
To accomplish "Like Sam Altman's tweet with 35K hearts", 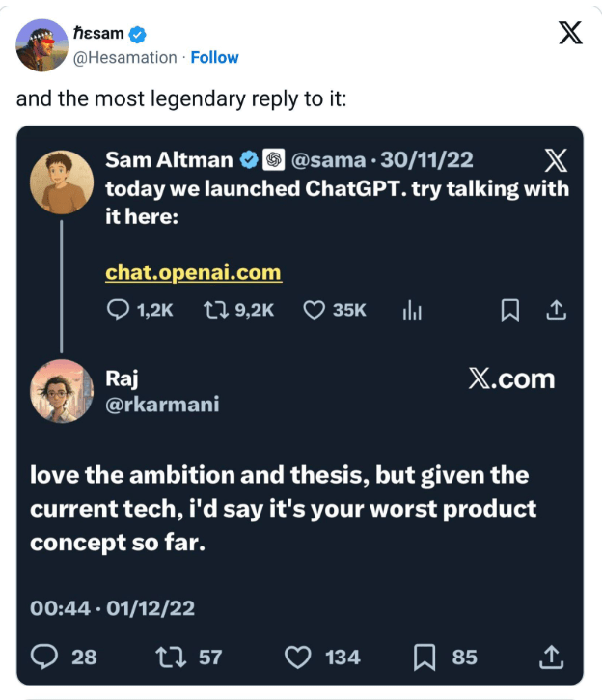I will coord(315,310).
